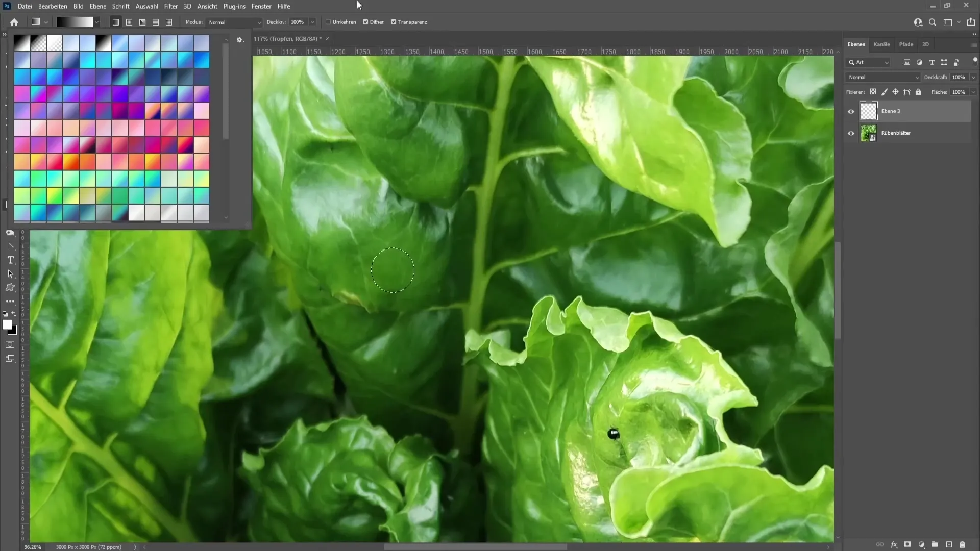
Task: Swap foreground and background colors
Action: point(14,314)
